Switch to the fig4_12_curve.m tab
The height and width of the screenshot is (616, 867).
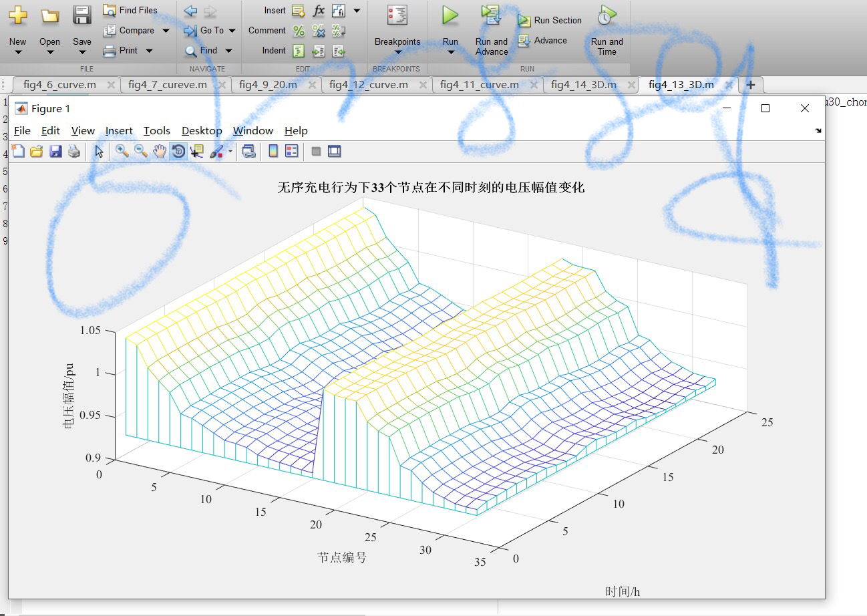(370, 85)
